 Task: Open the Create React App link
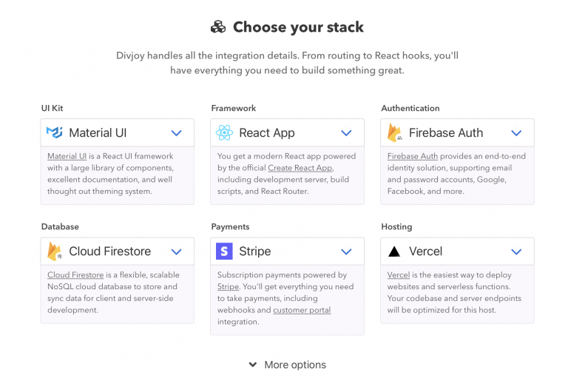pos(300,168)
